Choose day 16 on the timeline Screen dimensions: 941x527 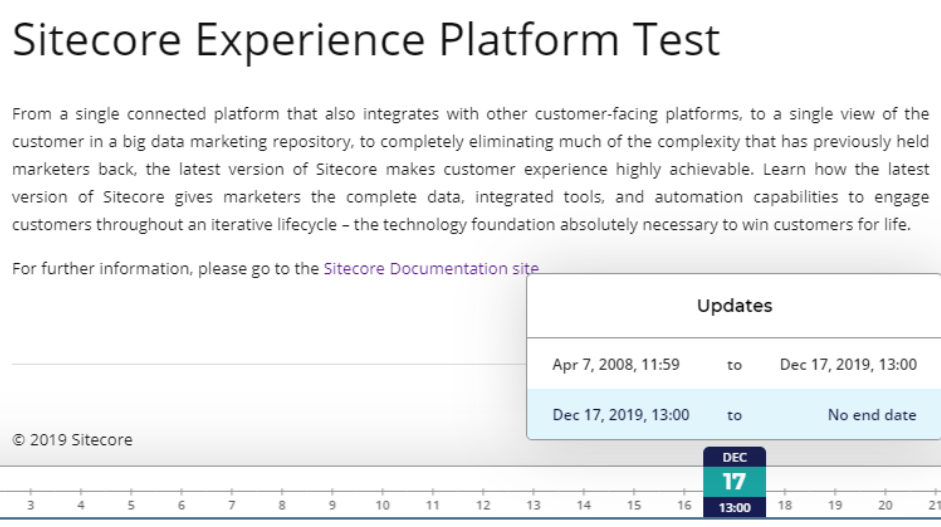coord(684,505)
